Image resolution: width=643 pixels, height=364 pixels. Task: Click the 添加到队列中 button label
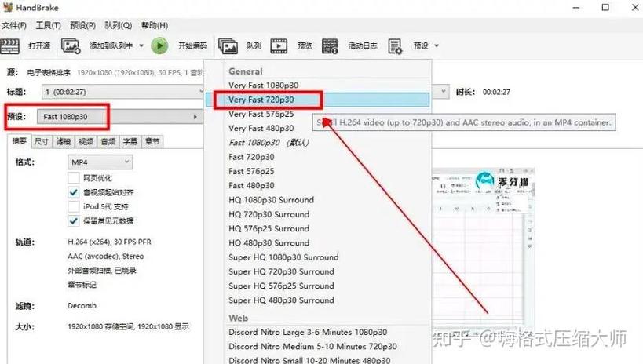(111, 46)
